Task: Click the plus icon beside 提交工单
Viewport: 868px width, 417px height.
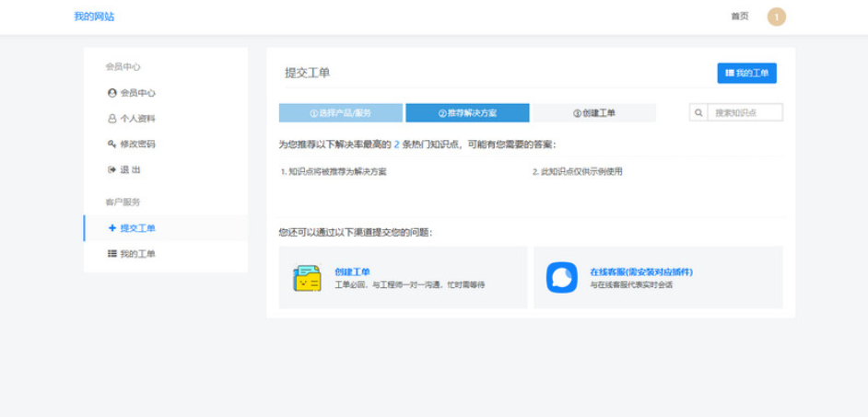Action: pos(112,228)
